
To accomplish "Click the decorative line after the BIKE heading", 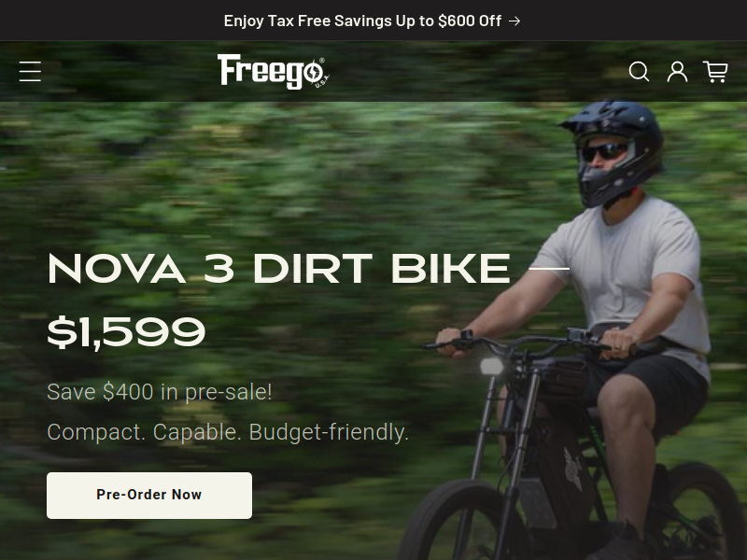I will point(549,269).
